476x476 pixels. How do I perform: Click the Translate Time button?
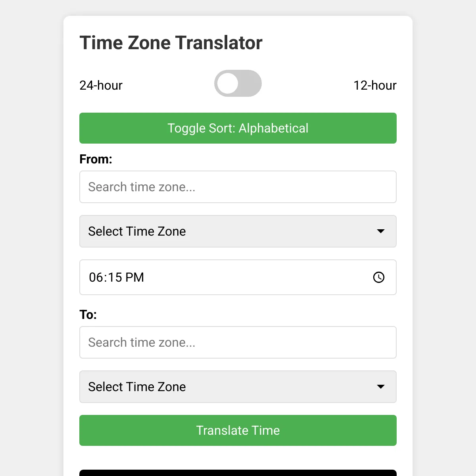coord(238,430)
